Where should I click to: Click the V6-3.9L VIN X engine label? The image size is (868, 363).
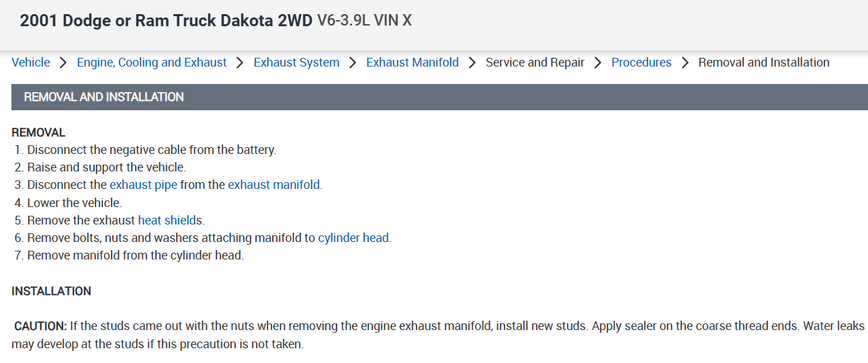(364, 21)
